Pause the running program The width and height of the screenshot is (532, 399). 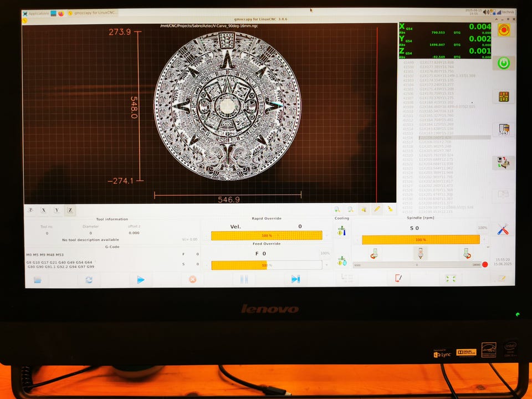pyautogui.click(x=244, y=279)
